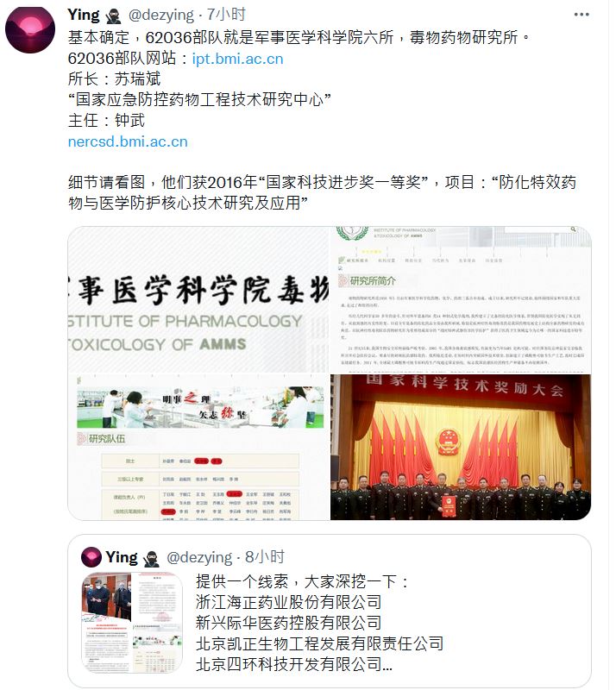Viewport: 616px width, 690px height.
Task: Open the 国家科学技术奖励大会 ceremony photo
Action: pyautogui.click(x=461, y=447)
